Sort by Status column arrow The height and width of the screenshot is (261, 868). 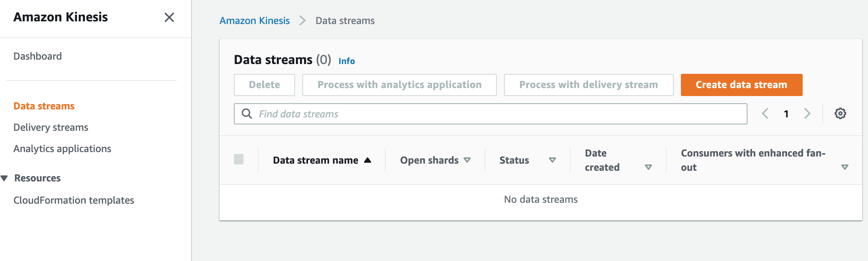click(x=552, y=160)
